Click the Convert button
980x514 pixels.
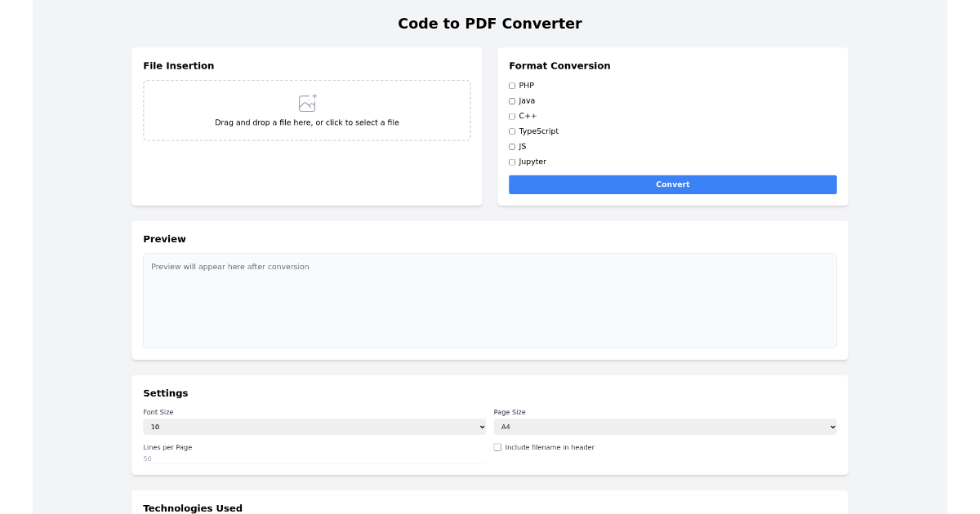click(672, 184)
